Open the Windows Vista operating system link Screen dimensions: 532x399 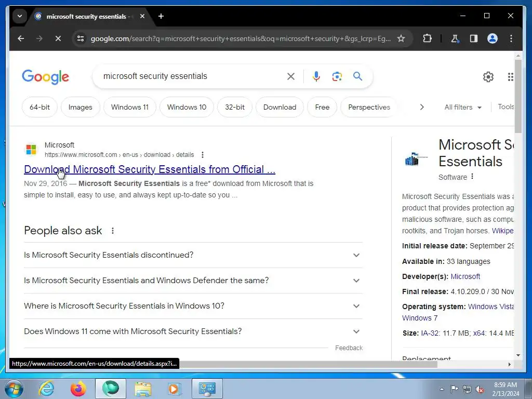pos(490,307)
